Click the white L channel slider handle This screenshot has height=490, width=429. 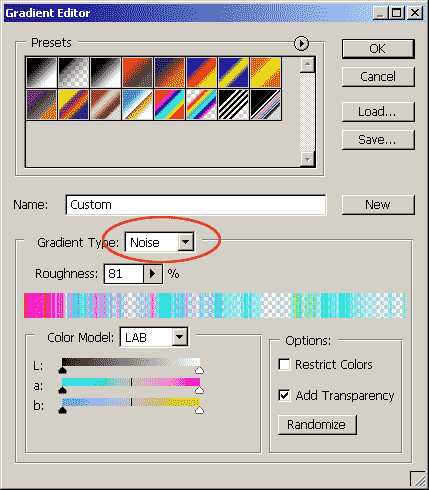pyautogui.click(x=199, y=370)
